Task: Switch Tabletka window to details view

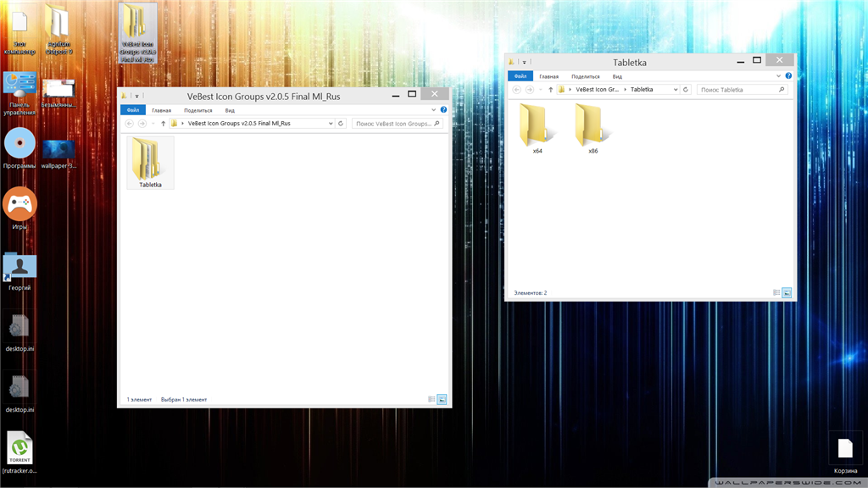Action: pyautogui.click(x=776, y=292)
